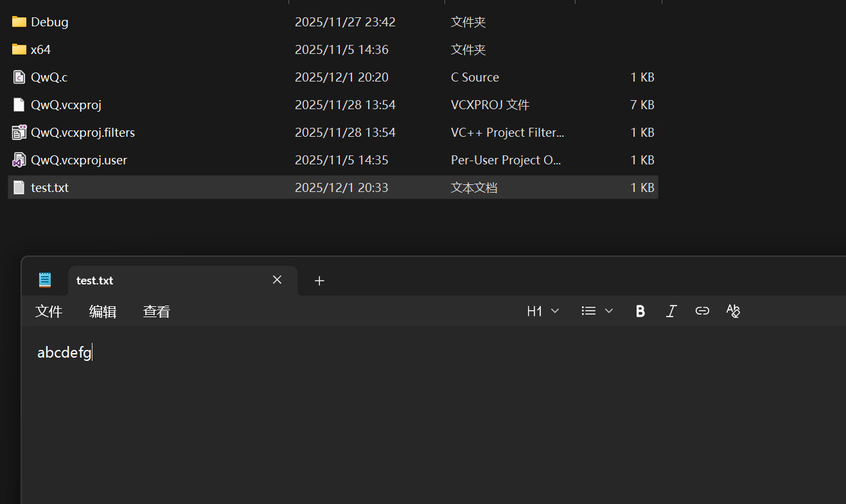Select the QwQ.vcxproj.user file name
This screenshot has width=846, height=504.
click(x=79, y=160)
